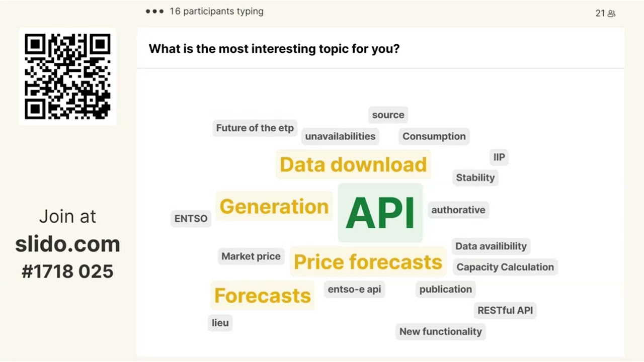
Task: Click the question title text
Action: [x=274, y=49]
